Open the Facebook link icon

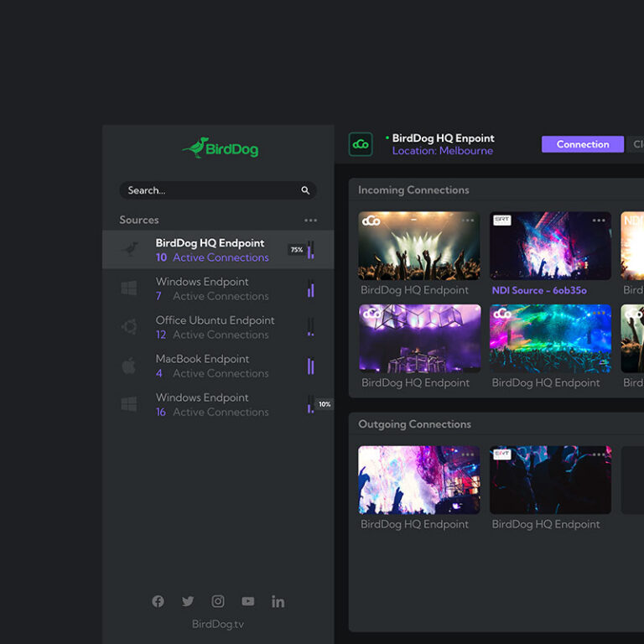158,601
